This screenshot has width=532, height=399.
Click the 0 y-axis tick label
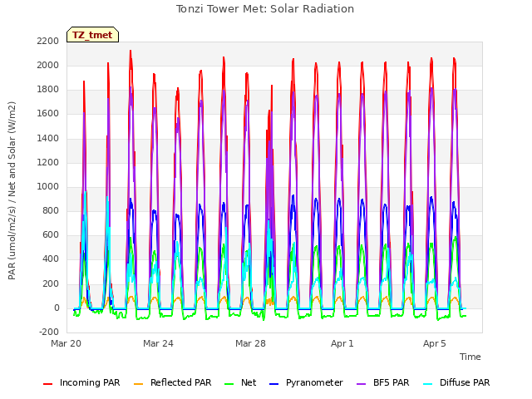click(57, 308)
